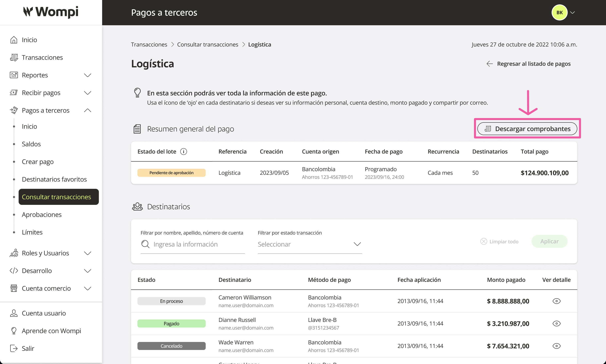Open the user account dropdown arrow

click(x=572, y=12)
